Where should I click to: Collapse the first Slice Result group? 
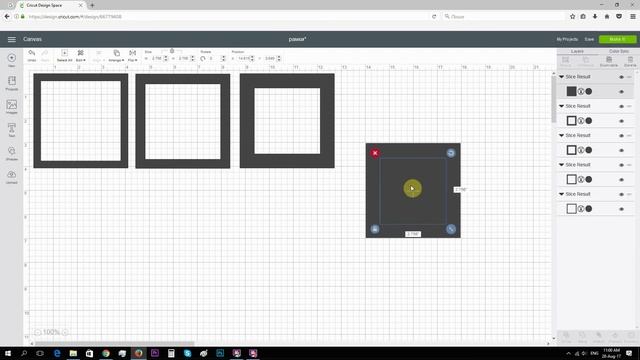pyautogui.click(x=562, y=77)
